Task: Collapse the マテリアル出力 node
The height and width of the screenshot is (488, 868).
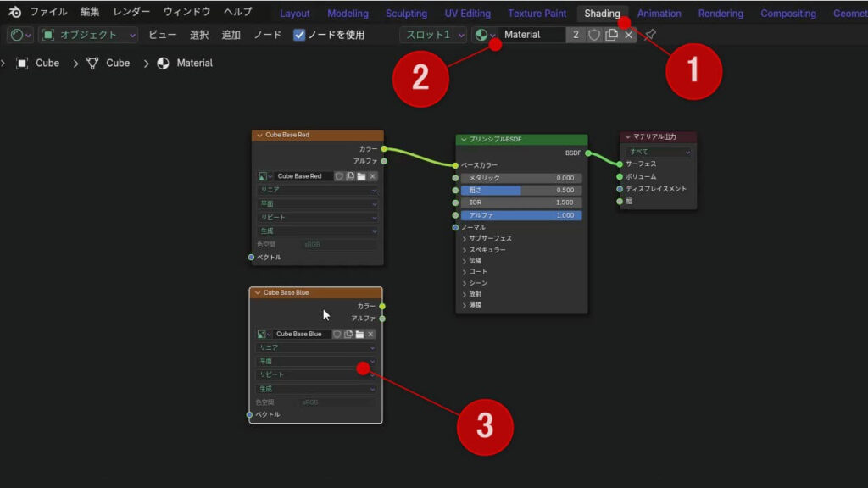Action: tap(628, 136)
